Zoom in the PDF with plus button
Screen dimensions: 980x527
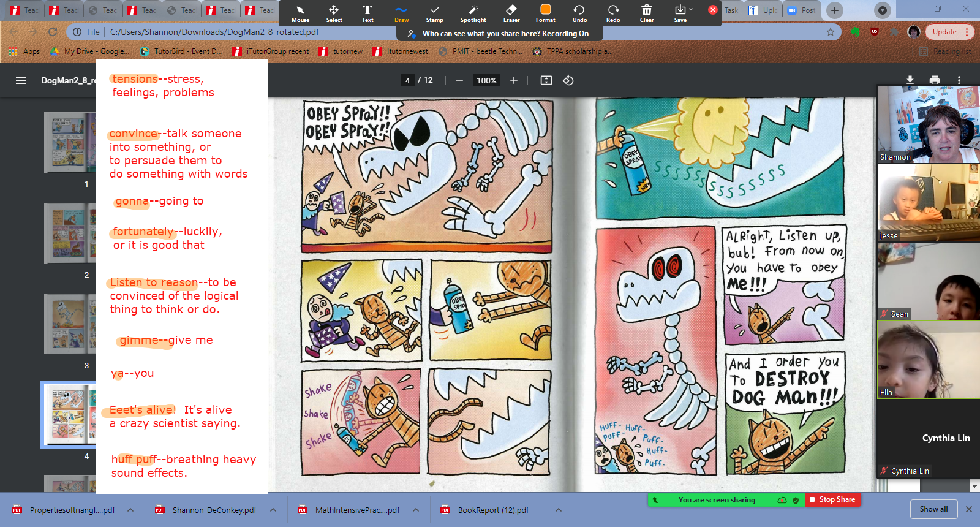[x=514, y=80]
